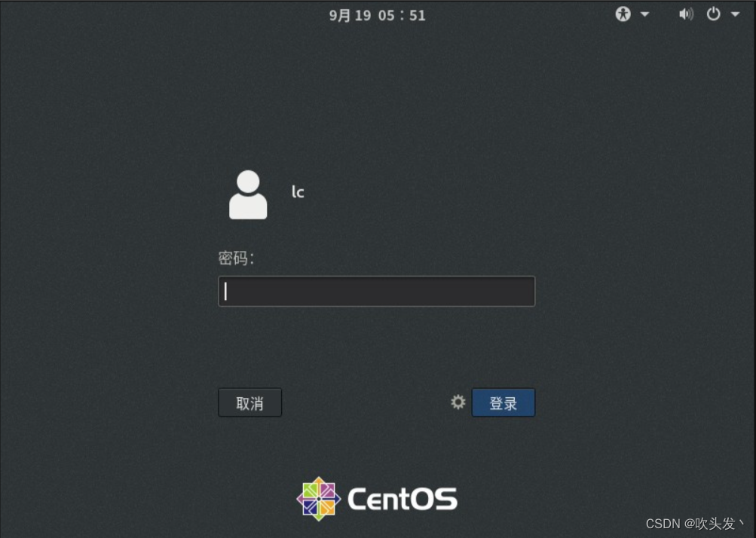
Task: Click the volume speaker icon
Action: click(686, 14)
